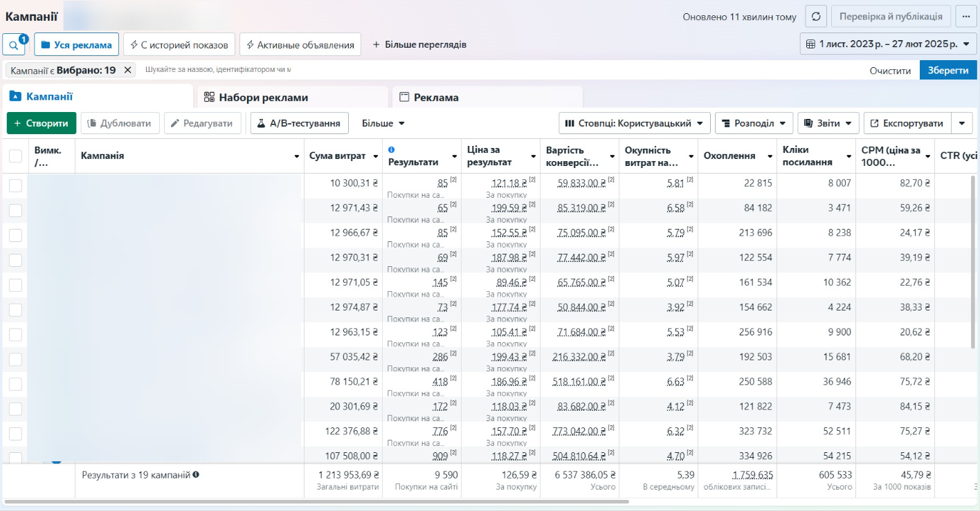The image size is (980, 511).
Task: Select the checkbox for the 12 966,67 ₴ row
Action: [x=15, y=235]
